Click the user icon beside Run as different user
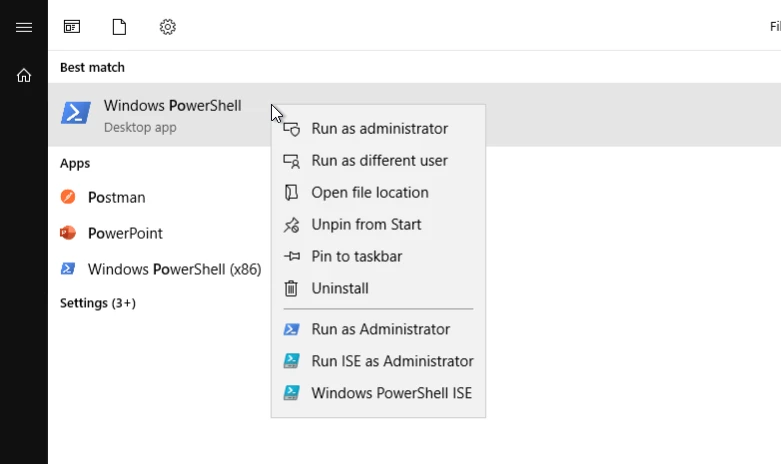 pyautogui.click(x=291, y=161)
